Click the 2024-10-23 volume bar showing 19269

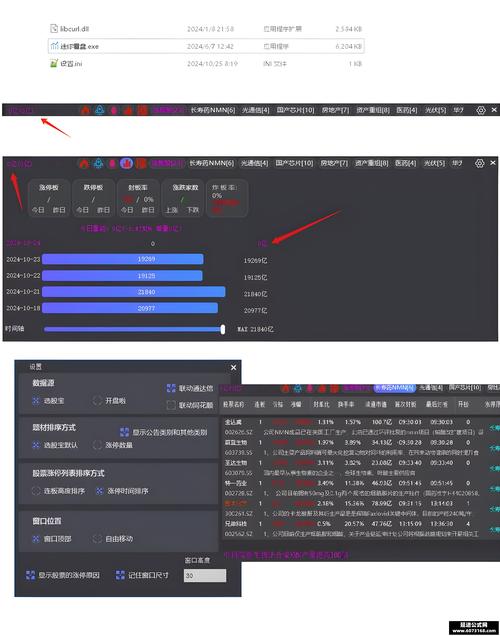click(x=123, y=259)
